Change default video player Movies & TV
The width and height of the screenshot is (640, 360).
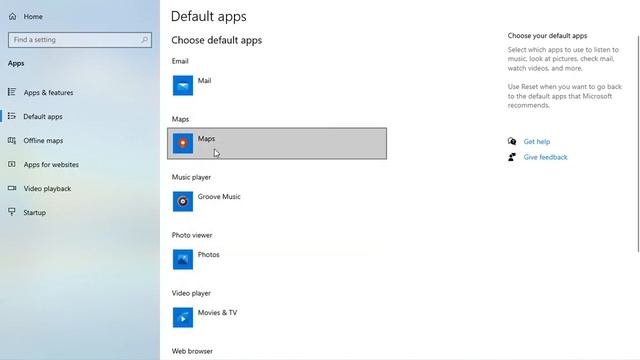(x=277, y=317)
